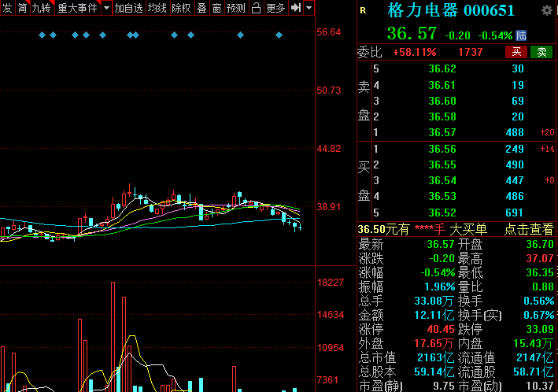Click the arrow-to-bar jump icon

296,8
